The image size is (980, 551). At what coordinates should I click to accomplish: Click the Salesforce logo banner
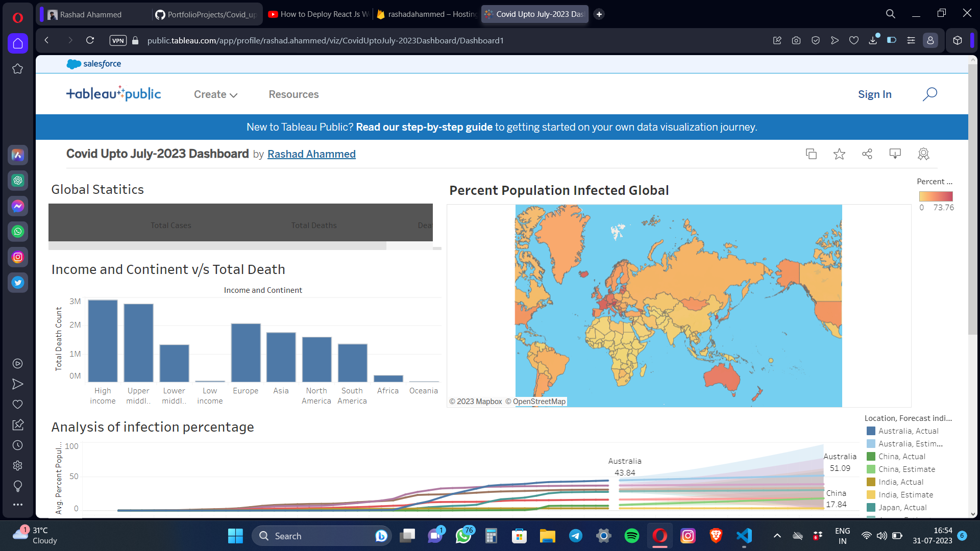pyautogui.click(x=94, y=63)
